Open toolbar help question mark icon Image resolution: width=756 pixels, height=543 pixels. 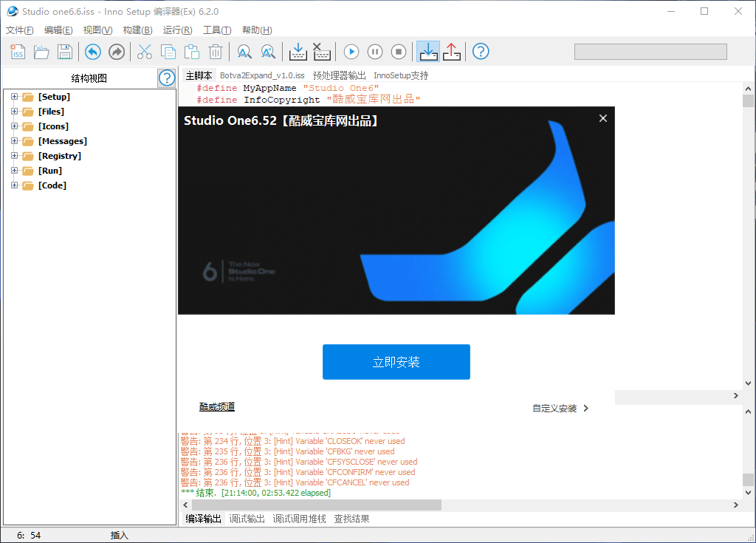[x=481, y=52]
